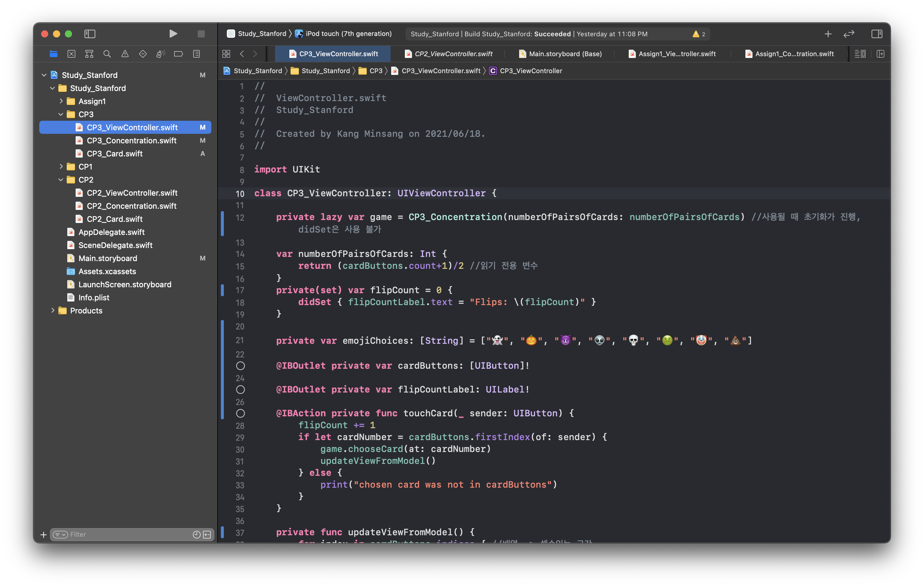
Task: Toggle the inspectors panel on the right
Action: pos(877,34)
